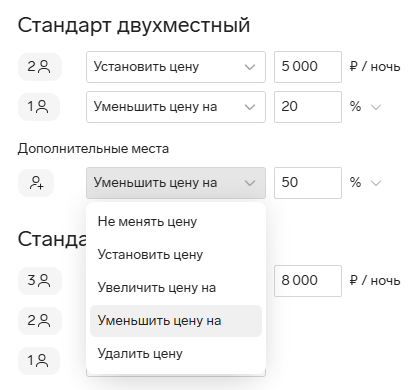Click the 1-guest occupancy badge in the first room
Image resolution: width=413 pixels, height=390 pixels.
coord(39,107)
